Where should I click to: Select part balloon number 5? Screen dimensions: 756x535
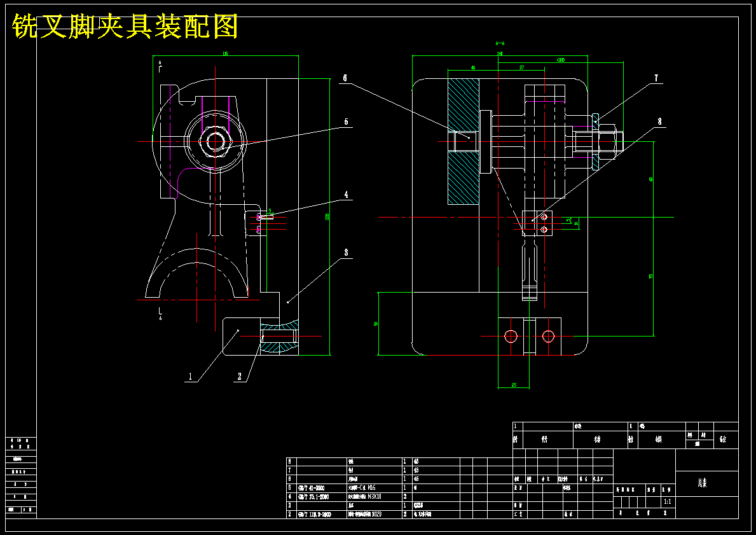click(346, 122)
